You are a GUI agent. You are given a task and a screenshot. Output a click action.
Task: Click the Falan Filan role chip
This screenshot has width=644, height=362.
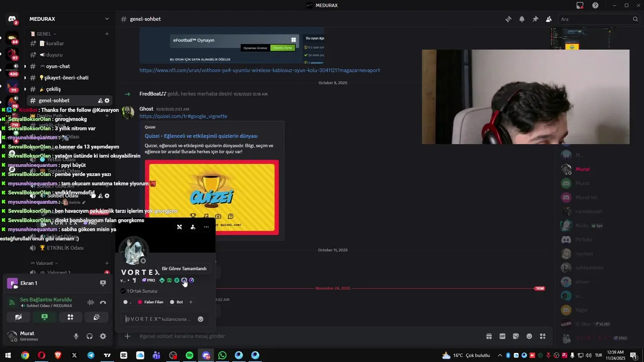point(150,302)
